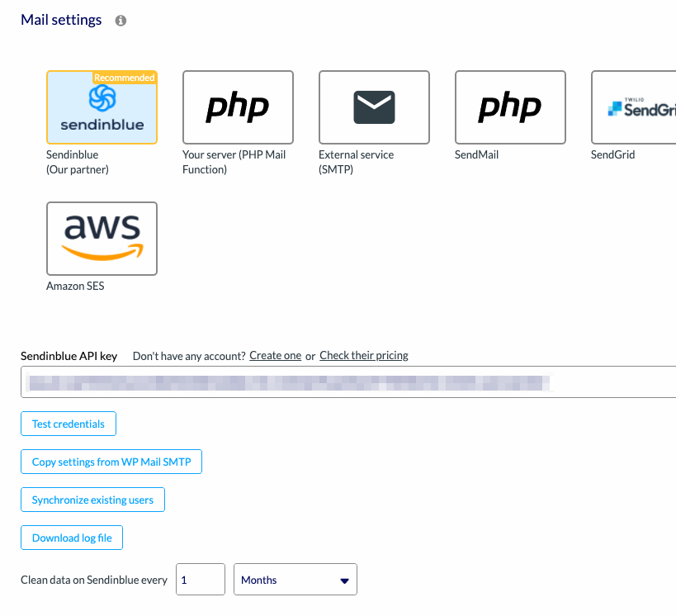
Task: Click the Amazon SES caption text
Action: [75, 286]
